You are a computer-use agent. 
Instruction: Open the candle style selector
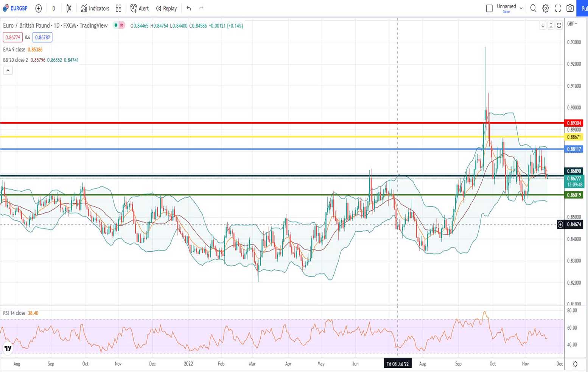(x=68, y=8)
